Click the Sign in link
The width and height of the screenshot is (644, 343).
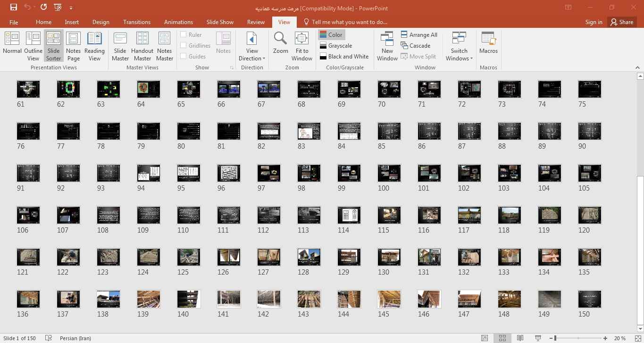(594, 22)
